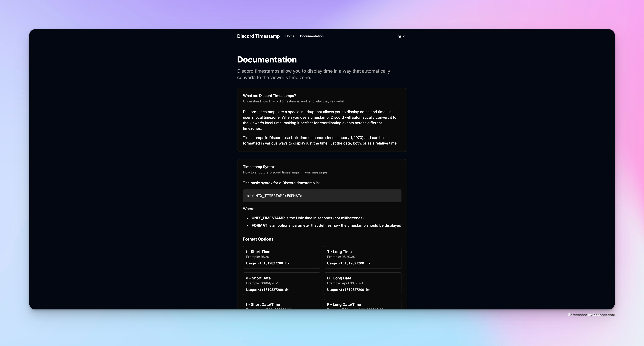Click the usage code <t:1619827200:d>
Viewport: 644px width, 346px height.
[x=273, y=290]
